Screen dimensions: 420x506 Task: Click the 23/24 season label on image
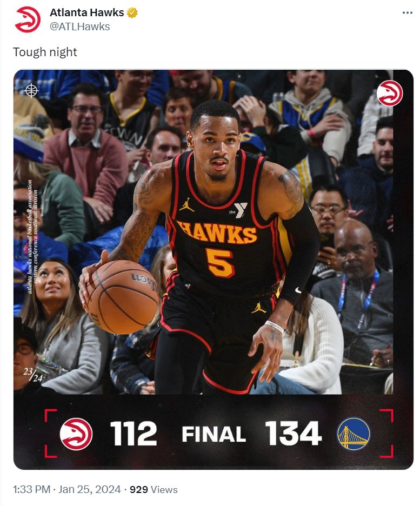click(x=32, y=375)
